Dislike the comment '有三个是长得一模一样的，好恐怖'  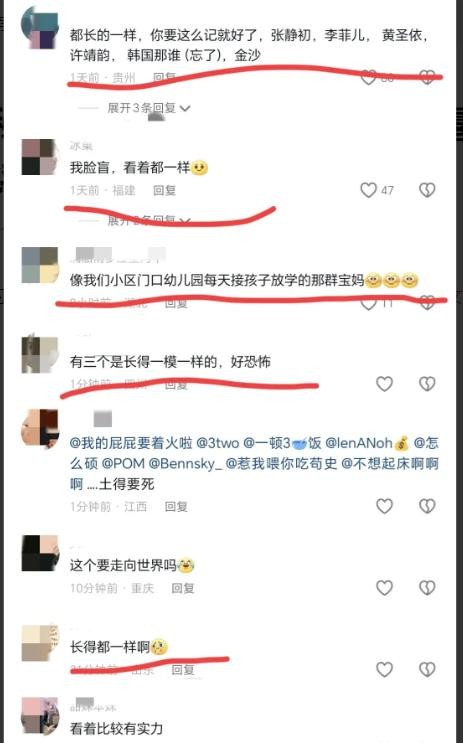tap(427, 383)
